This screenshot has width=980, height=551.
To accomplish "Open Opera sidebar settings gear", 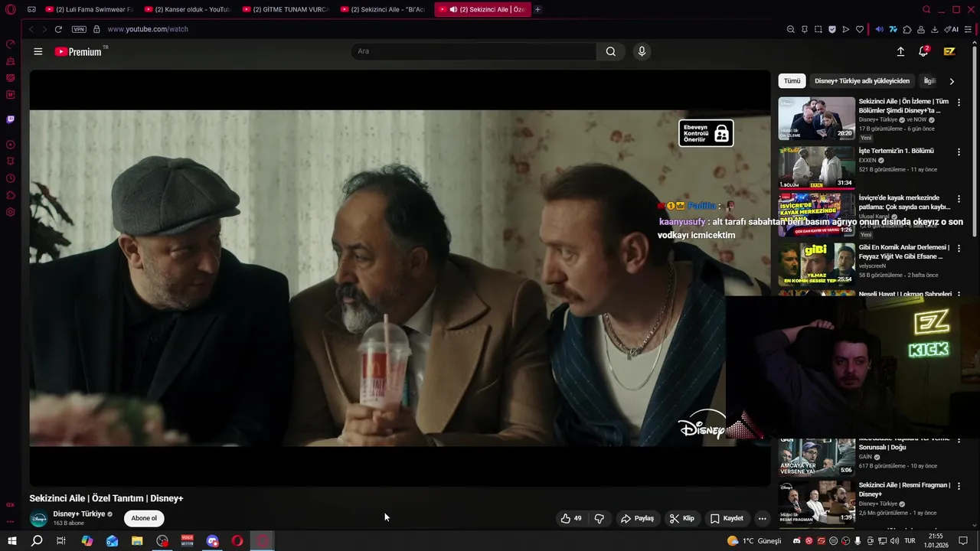I will [x=10, y=212].
